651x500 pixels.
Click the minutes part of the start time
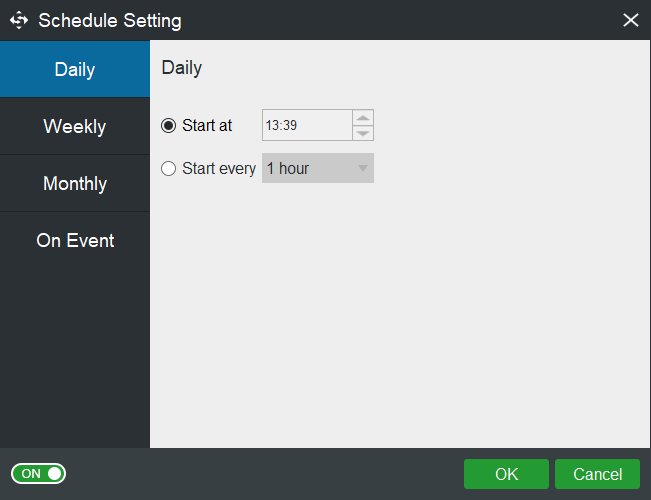tap(290, 126)
